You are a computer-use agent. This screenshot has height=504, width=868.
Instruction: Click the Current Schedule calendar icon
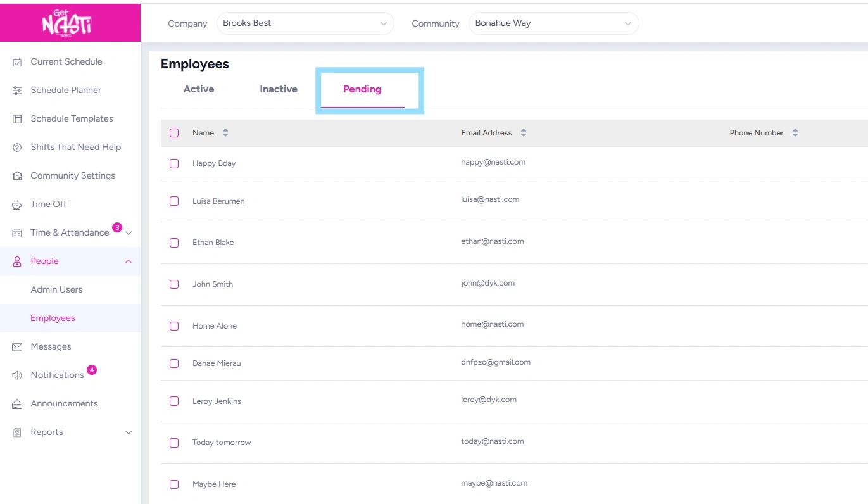pyautogui.click(x=17, y=62)
